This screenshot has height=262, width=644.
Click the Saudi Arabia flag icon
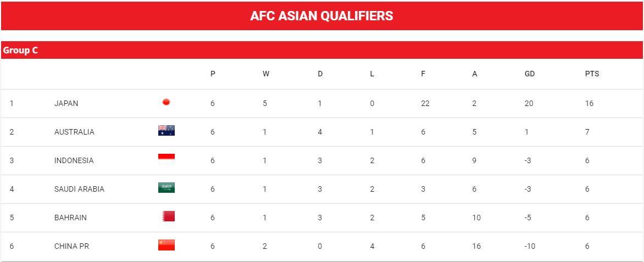coord(166,188)
